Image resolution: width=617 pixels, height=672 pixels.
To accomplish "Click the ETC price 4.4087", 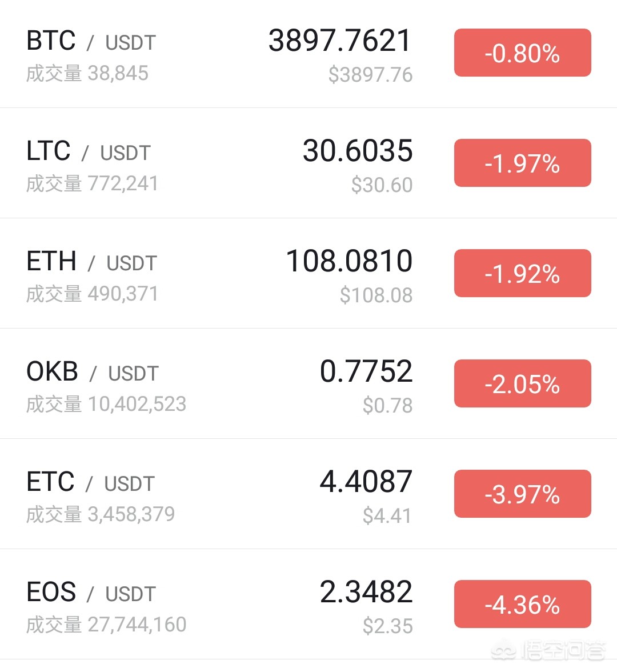I will [366, 482].
